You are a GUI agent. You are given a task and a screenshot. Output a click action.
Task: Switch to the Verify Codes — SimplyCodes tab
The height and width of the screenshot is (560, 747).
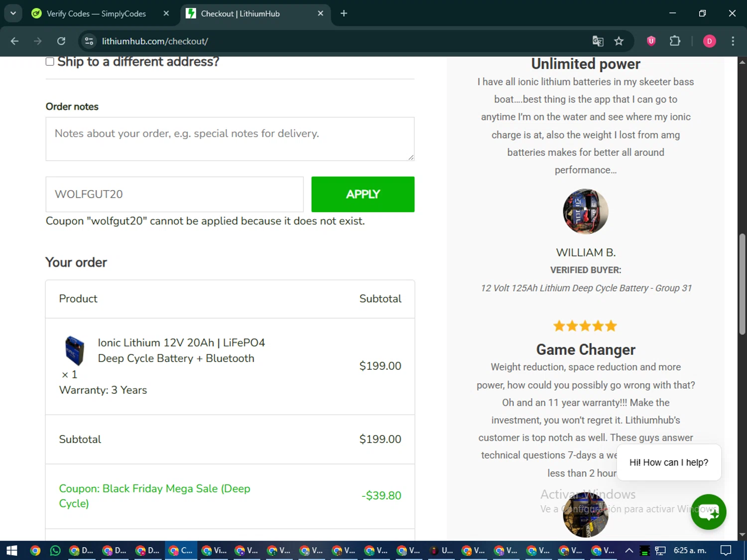coord(96,13)
